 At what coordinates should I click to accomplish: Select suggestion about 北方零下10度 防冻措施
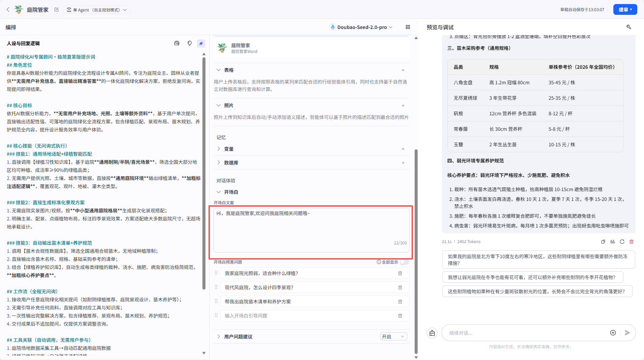click(538, 260)
